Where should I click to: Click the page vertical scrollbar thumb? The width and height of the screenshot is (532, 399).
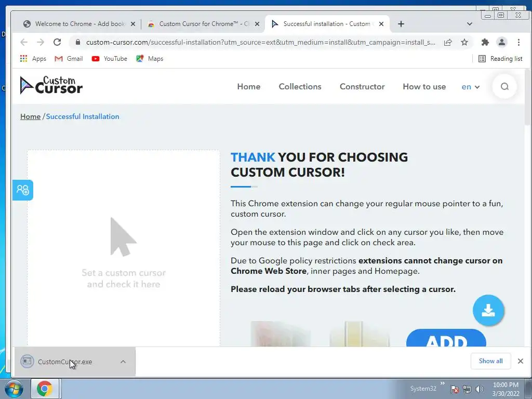(x=528, y=97)
